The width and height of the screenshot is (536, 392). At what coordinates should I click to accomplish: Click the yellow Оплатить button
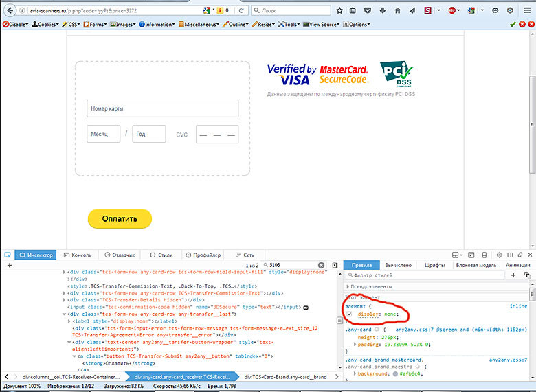click(120, 218)
